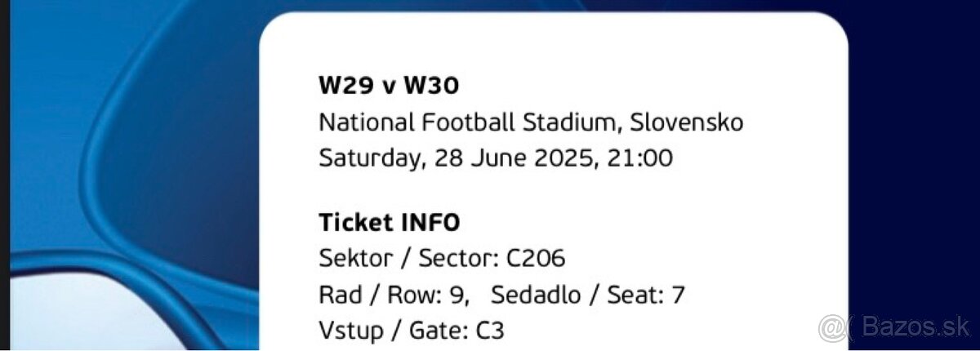Select the word Slovensko
This screenshot has height=351, width=980.
coord(687,122)
